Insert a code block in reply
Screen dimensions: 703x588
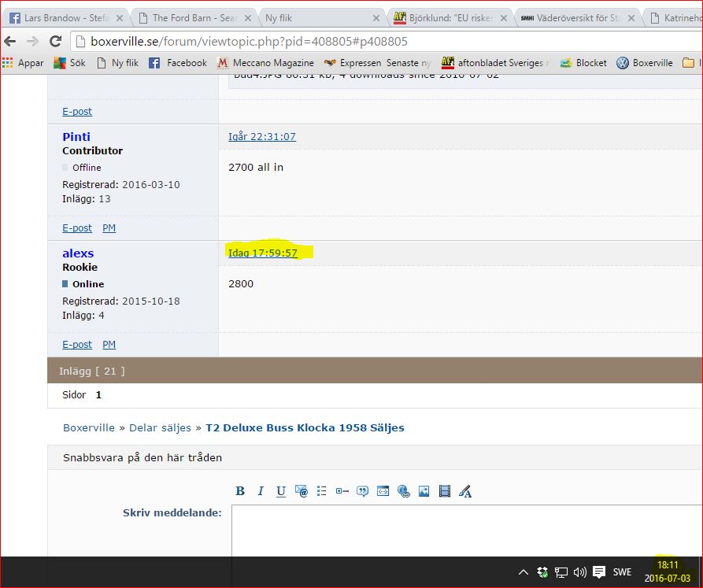(x=383, y=491)
